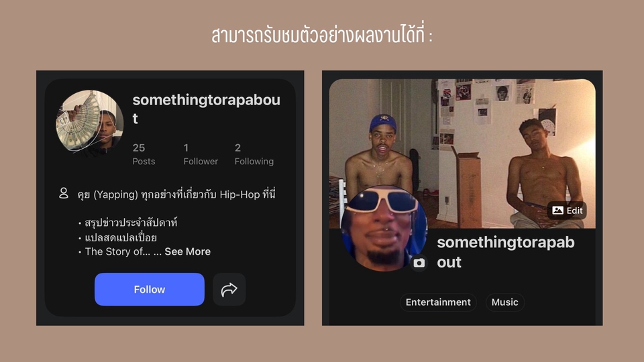Image resolution: width=644 pixels, height=362 pixels.
Task: Select the Music tag
Action: pyautogui.click(x=504, y=302)
